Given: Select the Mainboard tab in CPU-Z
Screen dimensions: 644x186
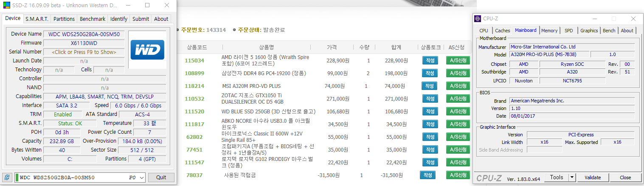Looking at the screenshot, I should (526, 30).
